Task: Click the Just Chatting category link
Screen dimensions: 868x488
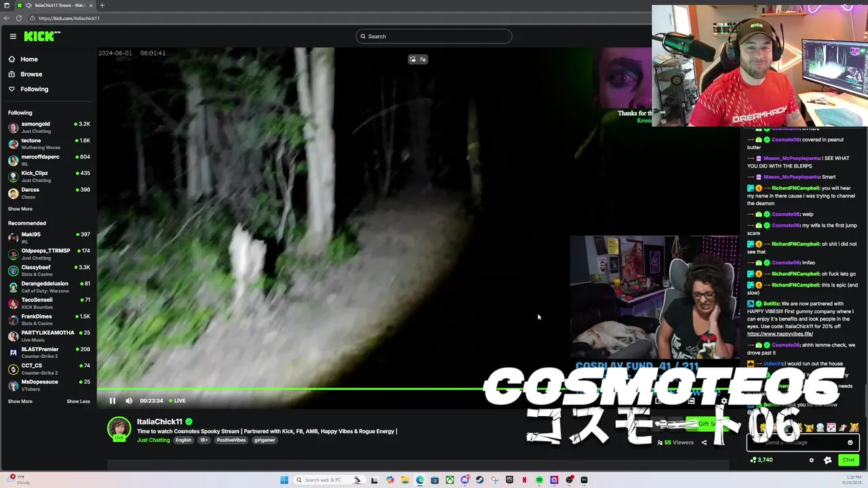Action: (x=153, y=440)
